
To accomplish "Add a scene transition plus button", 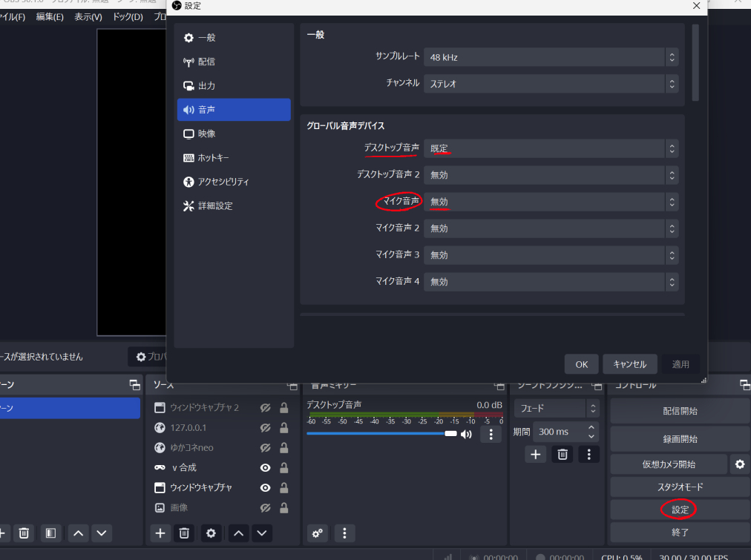I will pyautogui.click(x=536, y=454).
